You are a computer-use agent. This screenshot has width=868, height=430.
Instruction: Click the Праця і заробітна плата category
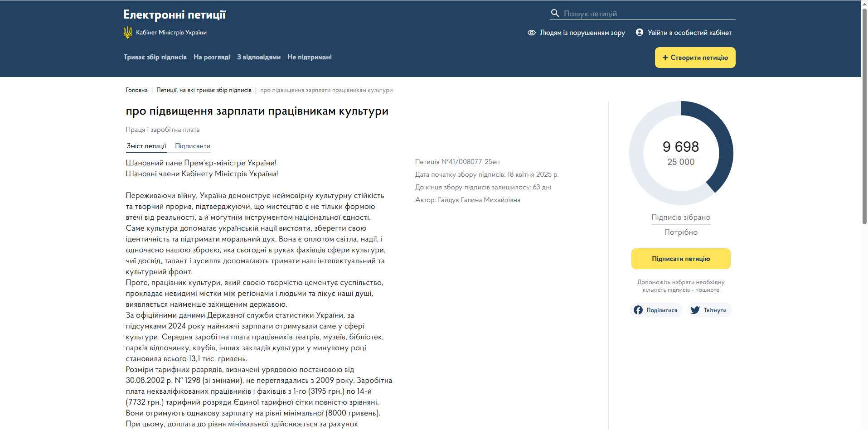pyautogui.click(x=163, y=130)
